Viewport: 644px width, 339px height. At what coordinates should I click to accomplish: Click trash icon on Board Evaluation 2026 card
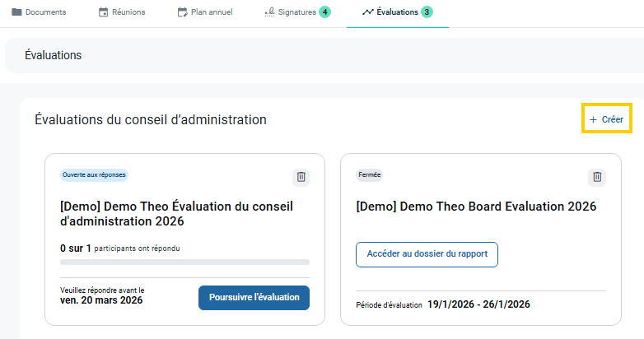(x=597, y=177)
